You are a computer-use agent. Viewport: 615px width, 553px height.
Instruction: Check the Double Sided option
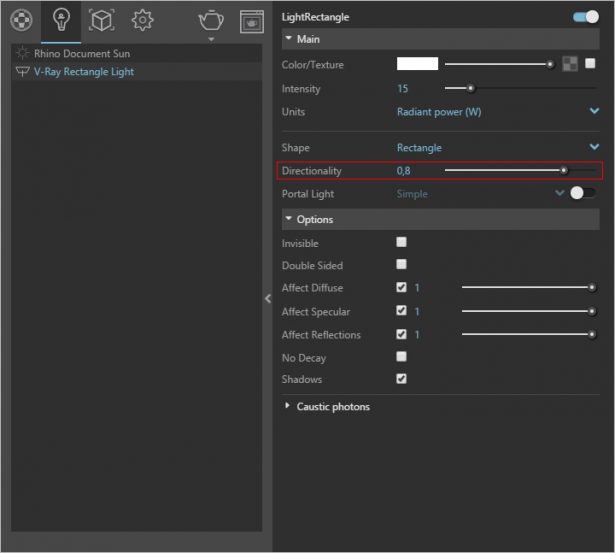click(401, 265)
